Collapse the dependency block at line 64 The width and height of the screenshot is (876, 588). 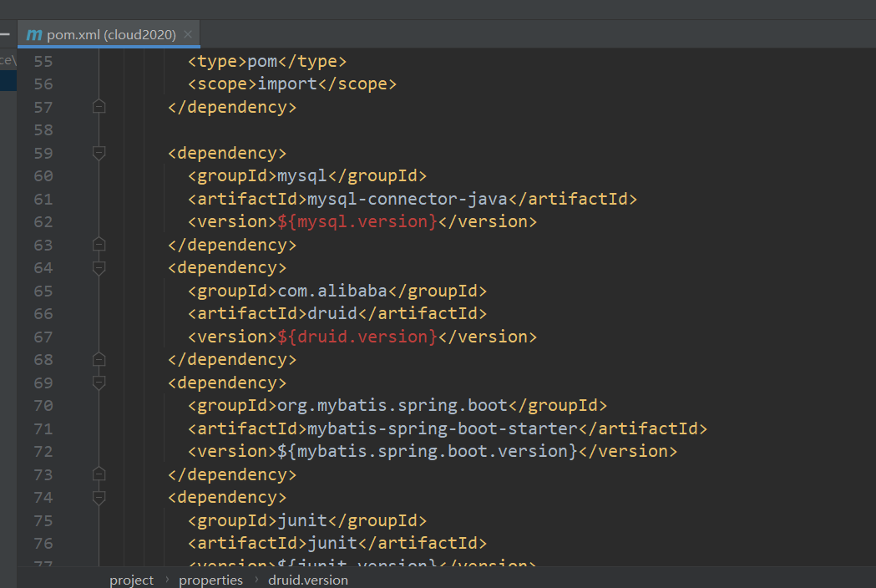(99, 268)
